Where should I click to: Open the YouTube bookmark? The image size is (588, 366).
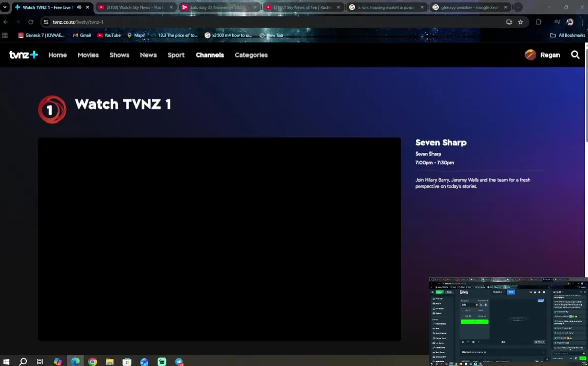tap(109, 35)
